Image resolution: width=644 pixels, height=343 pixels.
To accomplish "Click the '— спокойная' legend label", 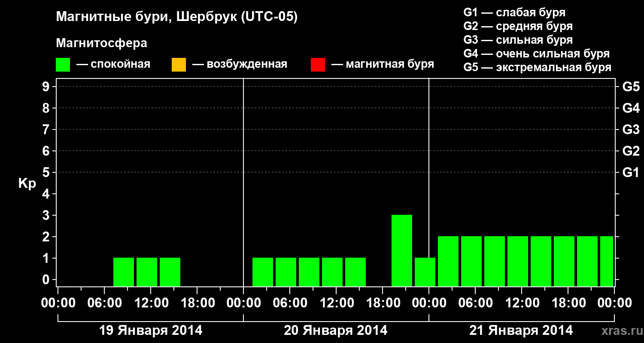I will coord(113,64).
